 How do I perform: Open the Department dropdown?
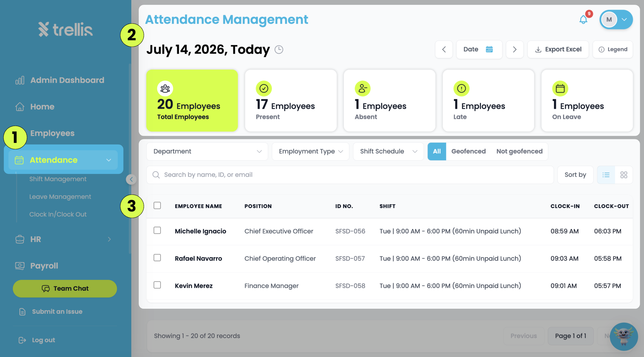207,151
